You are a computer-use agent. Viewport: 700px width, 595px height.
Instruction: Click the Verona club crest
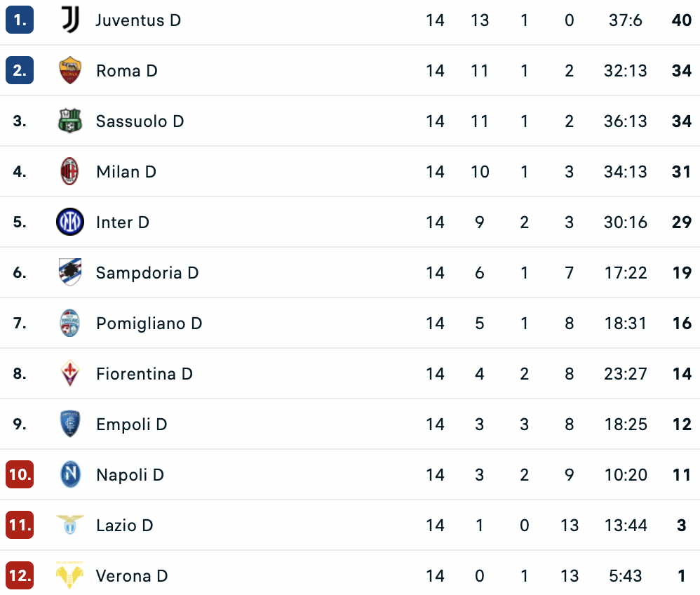(70, 575)
